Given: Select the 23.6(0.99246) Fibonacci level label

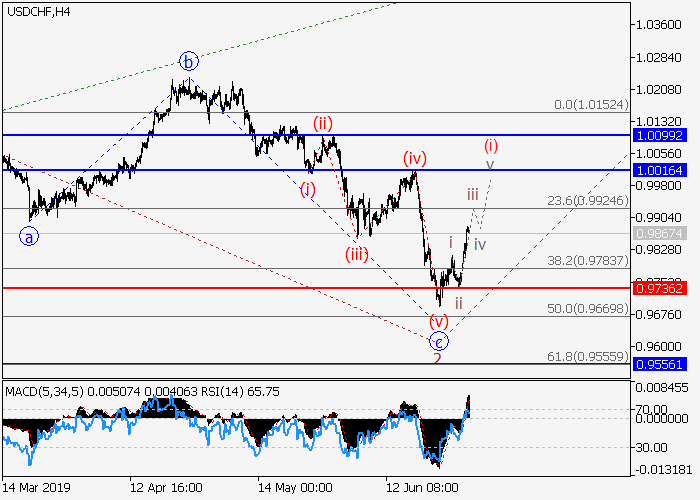Looking at the screenshot, I should 590,200.
